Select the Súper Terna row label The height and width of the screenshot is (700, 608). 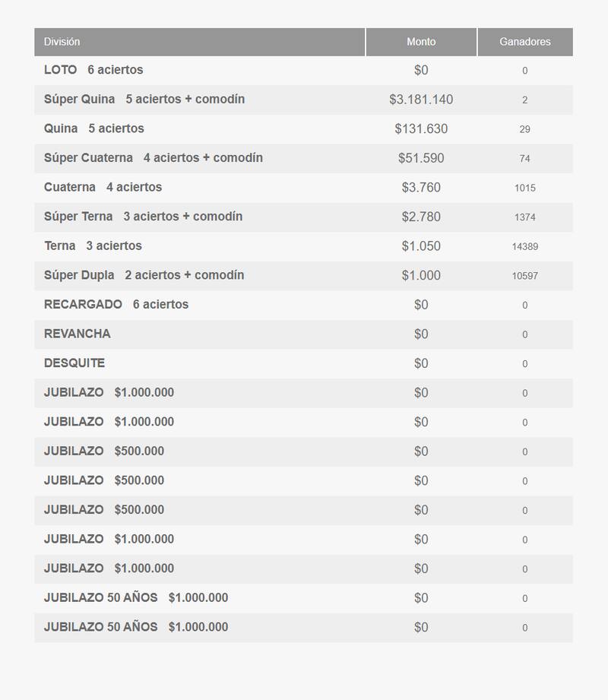(x=144, y=217)
